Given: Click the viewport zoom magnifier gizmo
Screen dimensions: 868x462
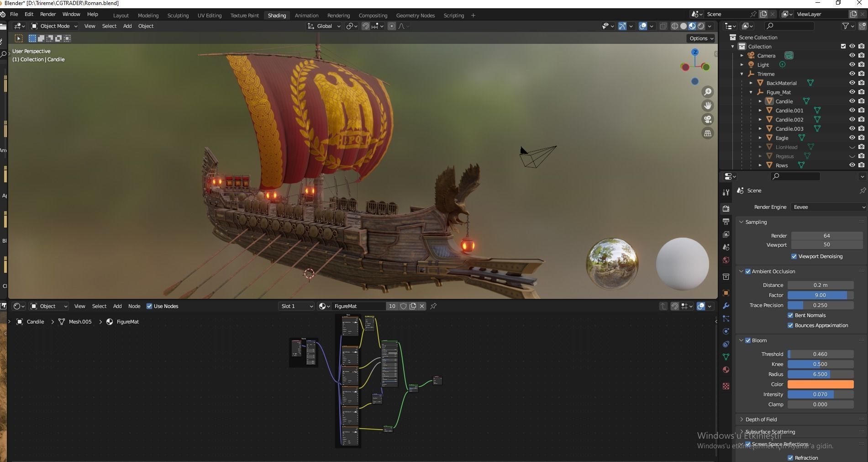Looking at the screenshot, I should tap(708, 92).
